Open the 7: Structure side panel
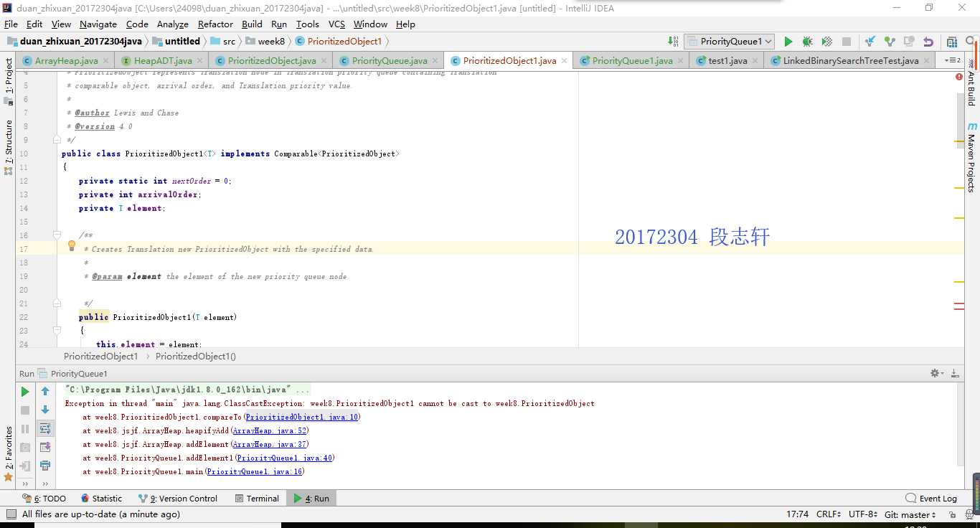980x528 pixels. [x=9, y=148]
